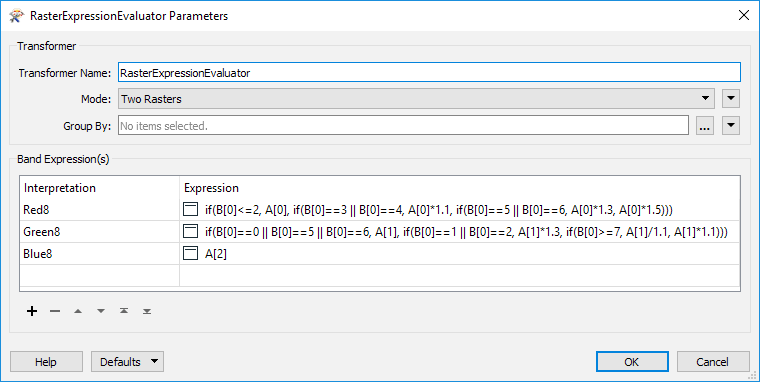Move selected band row down one
The image size is (760, 382).
[x=101, y=311]
